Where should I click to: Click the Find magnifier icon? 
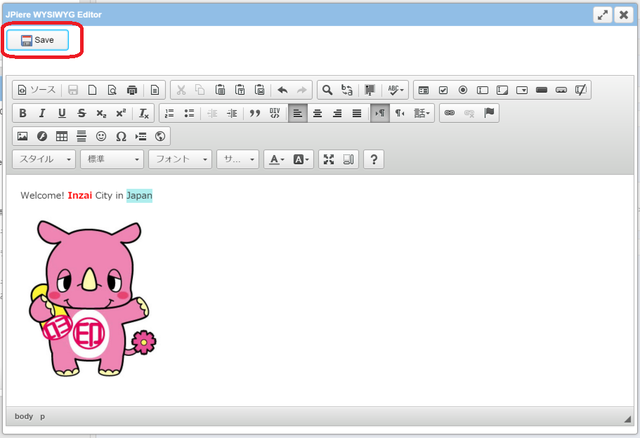point(326,90)
